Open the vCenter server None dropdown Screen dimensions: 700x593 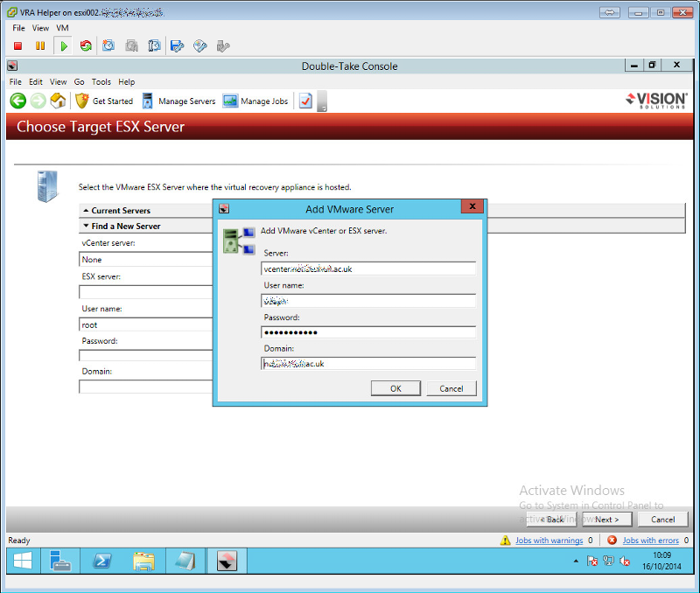(x=145, y=259)
